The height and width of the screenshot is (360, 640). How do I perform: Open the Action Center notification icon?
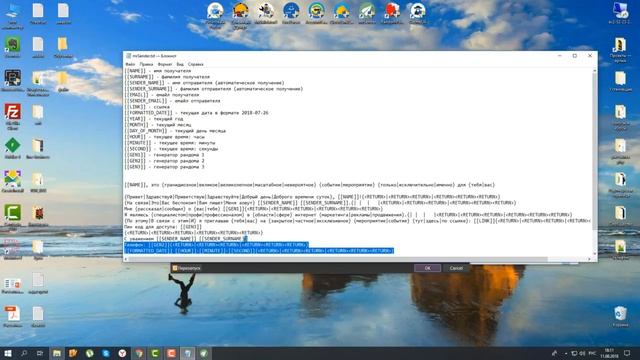pyautogui.click(x=627, y=353)
